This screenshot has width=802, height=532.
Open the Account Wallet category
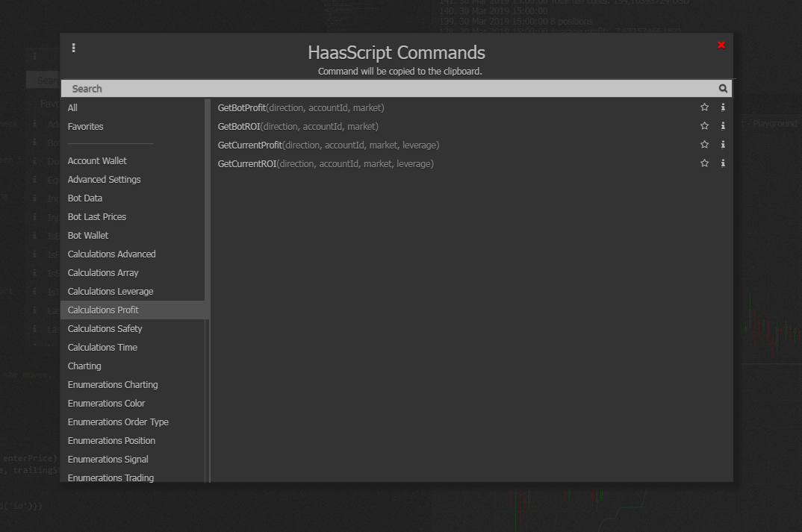pos(97,160)
